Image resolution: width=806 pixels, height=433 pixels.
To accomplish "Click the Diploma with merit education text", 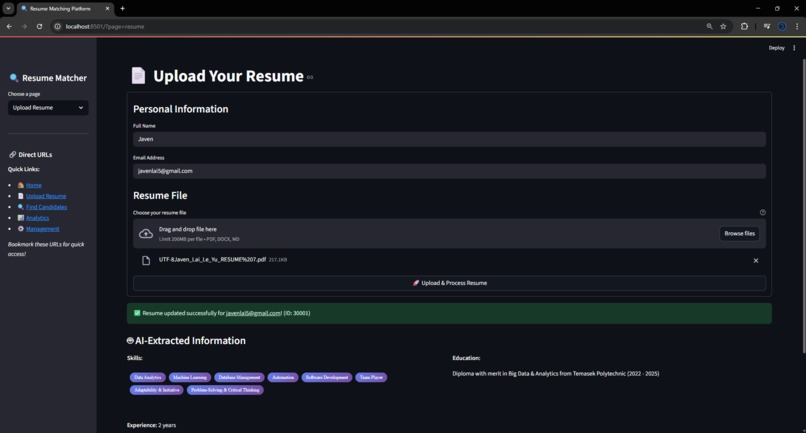I will 556,374.
